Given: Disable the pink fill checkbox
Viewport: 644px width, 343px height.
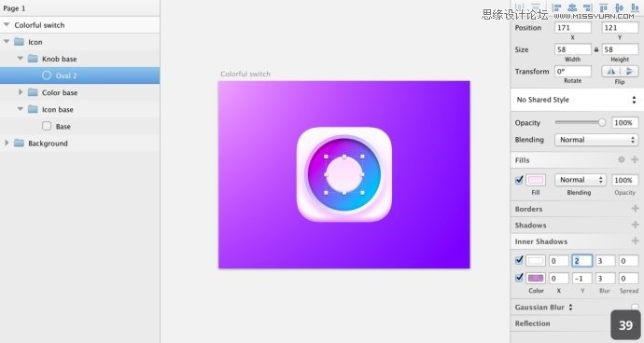Looking at the screenshot, I should 519,180.
